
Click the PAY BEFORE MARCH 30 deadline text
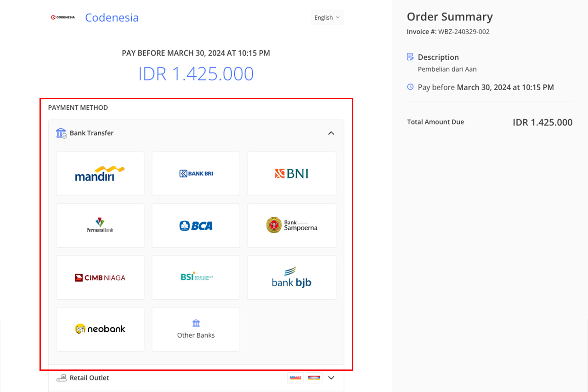tap(196, 53)
